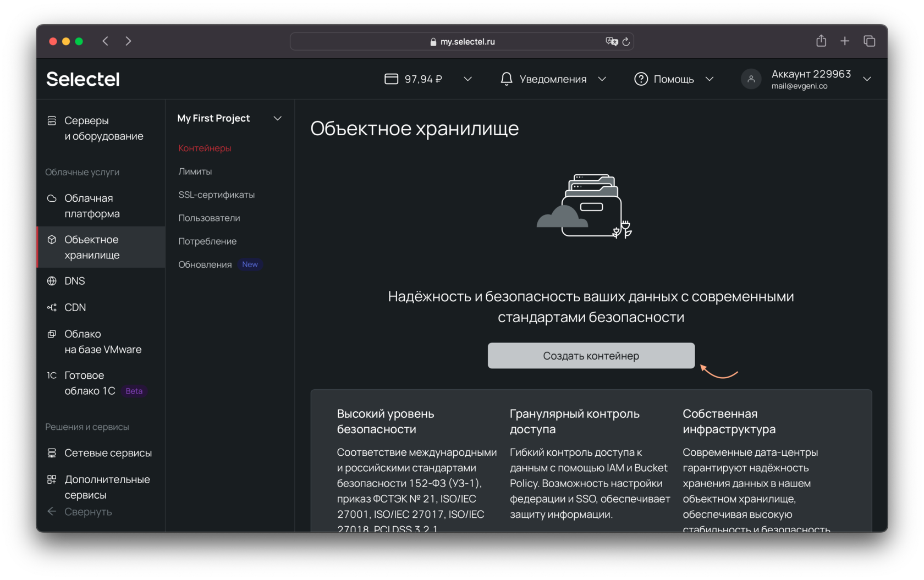Viewport: 924px width, 580px height.
Task: Click the network services icon
Action: pos(52,453)
